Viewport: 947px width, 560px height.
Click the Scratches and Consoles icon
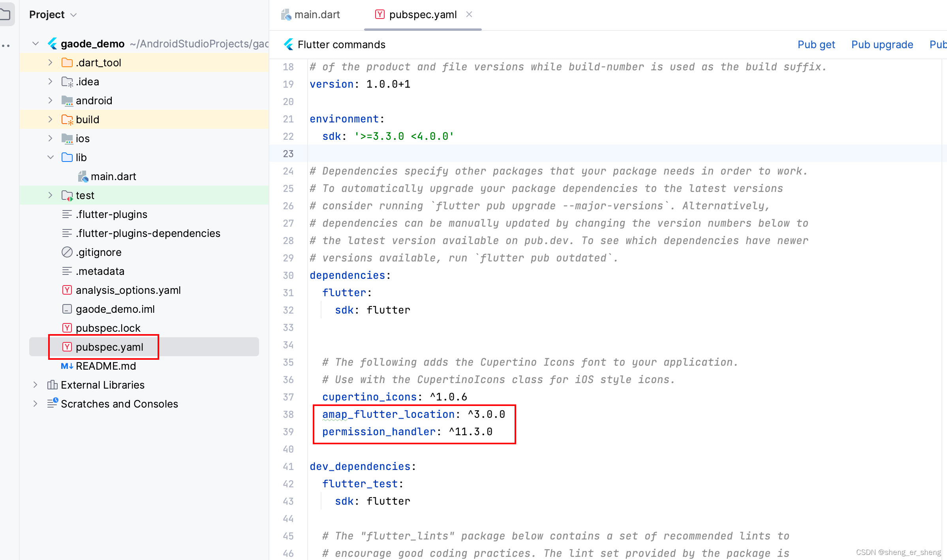point(52,403)
